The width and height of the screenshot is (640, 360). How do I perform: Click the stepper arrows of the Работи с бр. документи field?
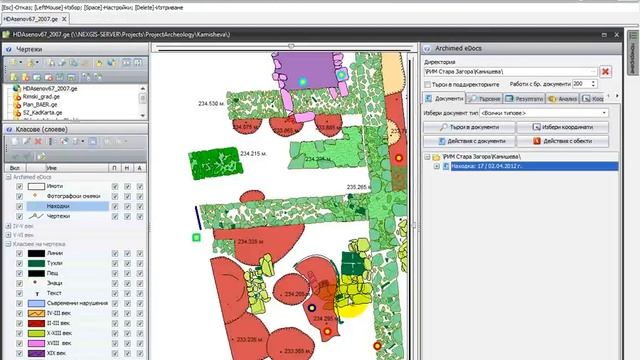[x=593, y=84]
